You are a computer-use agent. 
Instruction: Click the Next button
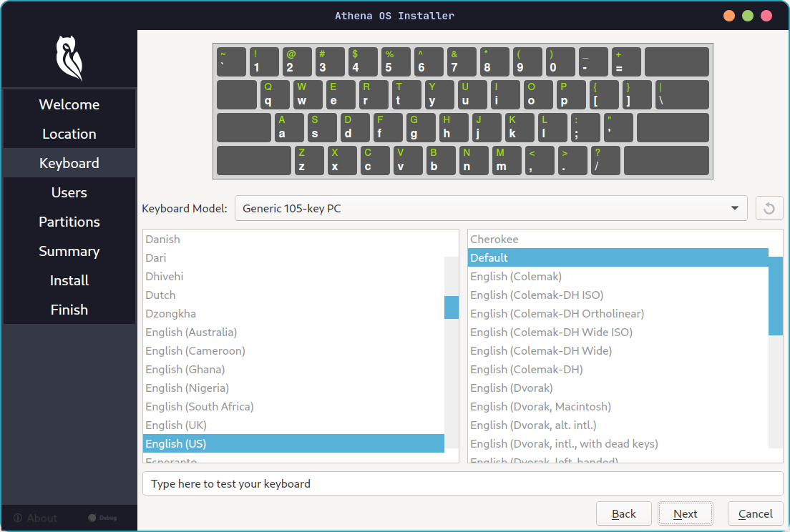pyautogui.click(x=685, y=513)
